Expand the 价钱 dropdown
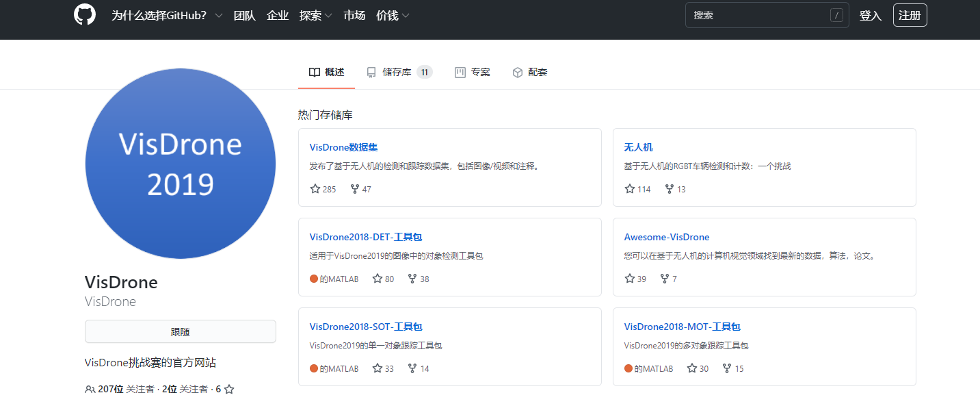Image resolution: width=980 pixels, height=406 pixels. point(388,14)
